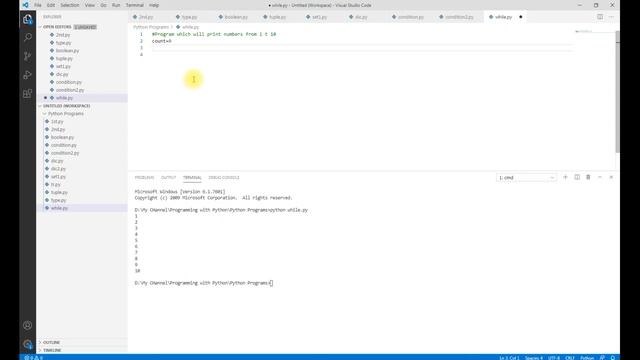Click Python Programs in the breadcrumb

(151, 27)
